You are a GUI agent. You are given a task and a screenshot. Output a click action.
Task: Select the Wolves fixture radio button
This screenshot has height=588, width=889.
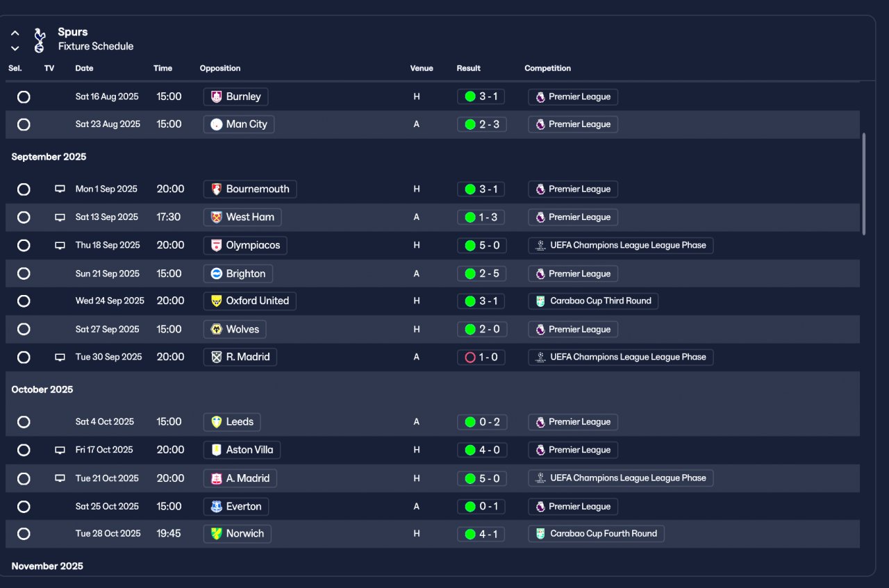tap(24, 329)
